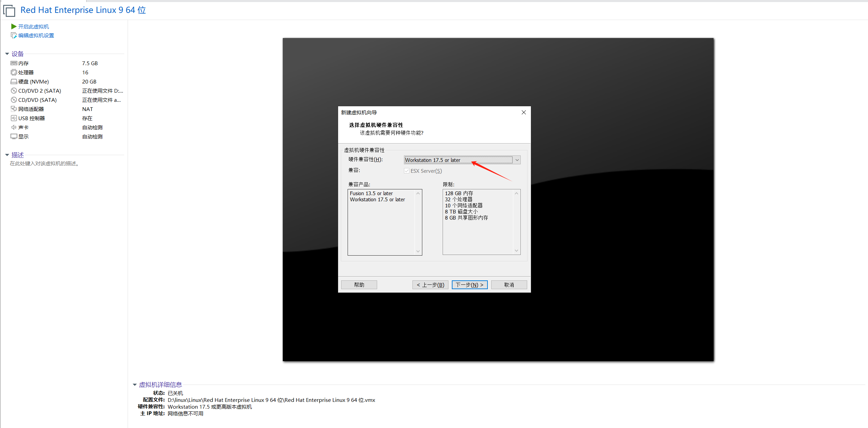Click the VM window icon beside the title
This screenshot has width=868, height=428.
coord(9,11)
